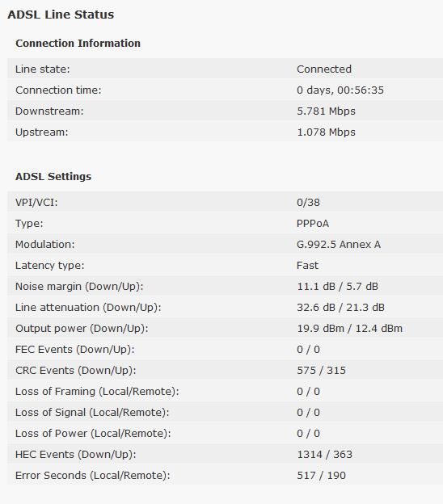Select the ADSL Settings section title
The height and width of the screenshot is (504, 443).
[53, 176]
